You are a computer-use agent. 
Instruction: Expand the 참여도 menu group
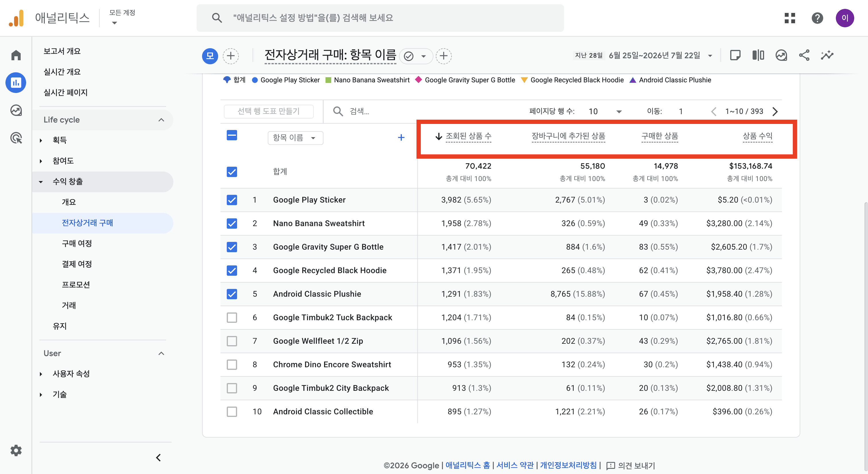point(41,161)
